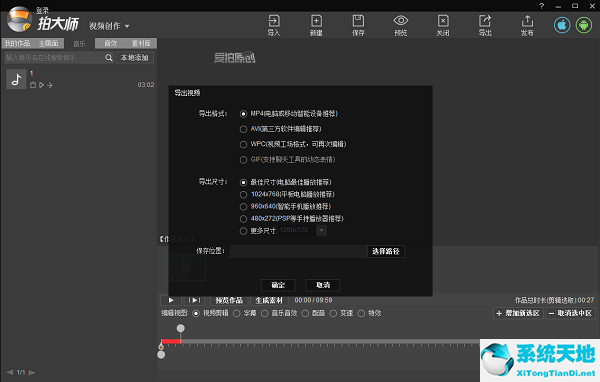Delete music track 1 with trash icon
Screen dimensions: 600x382
(x=33, y=85)
